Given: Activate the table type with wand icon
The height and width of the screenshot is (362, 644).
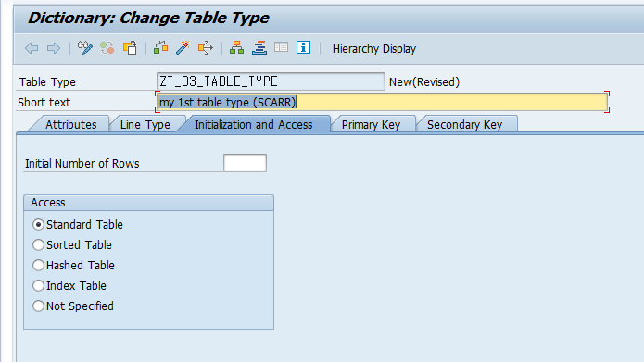Looking at the screenshot, I should (x=183, y=48).
